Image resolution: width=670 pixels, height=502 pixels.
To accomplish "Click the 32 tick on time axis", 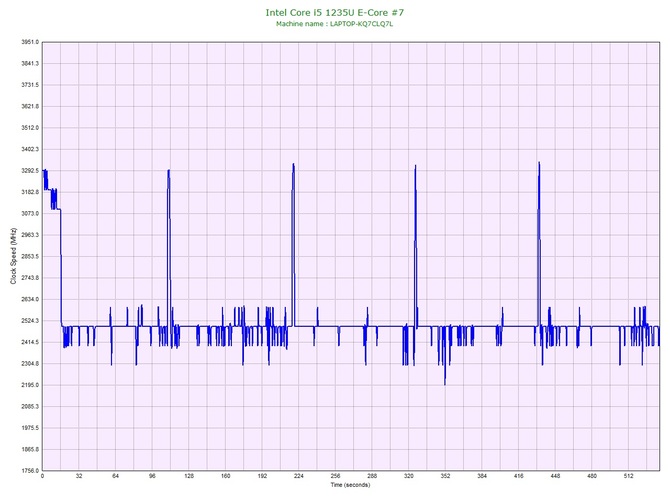I will (x=79, y=476).
